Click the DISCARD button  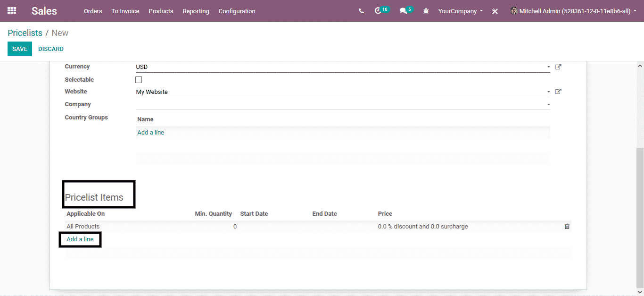coord(51,49)
